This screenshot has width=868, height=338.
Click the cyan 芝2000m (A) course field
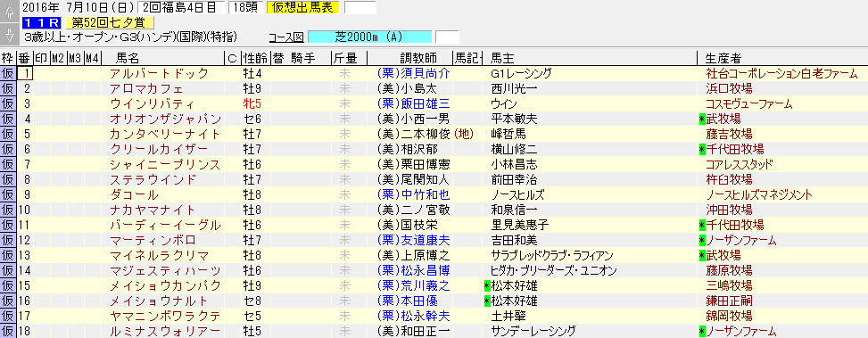pos(369,37)
